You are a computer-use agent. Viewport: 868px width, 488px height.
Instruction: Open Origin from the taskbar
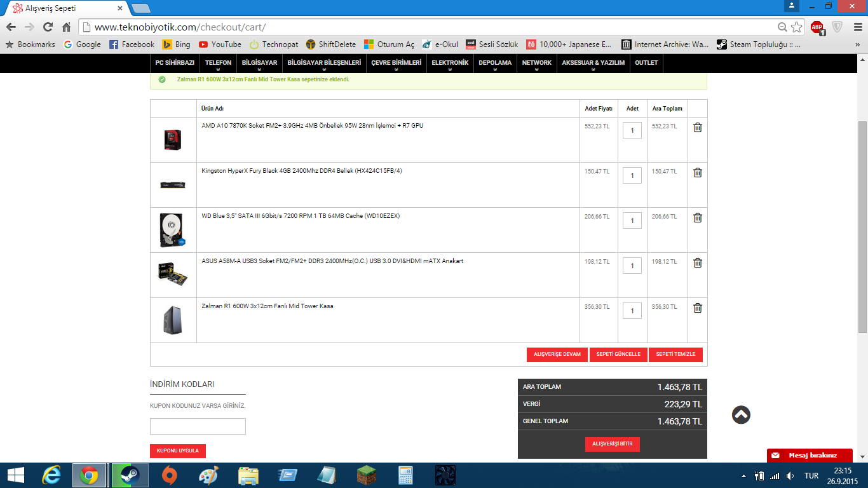pos(169,475)
